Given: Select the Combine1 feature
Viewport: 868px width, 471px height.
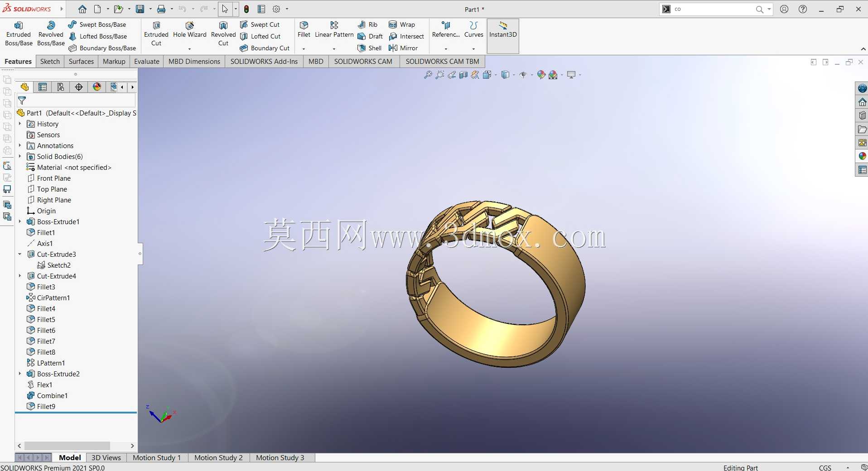Looking at the screenshot, I should point(47,395).
